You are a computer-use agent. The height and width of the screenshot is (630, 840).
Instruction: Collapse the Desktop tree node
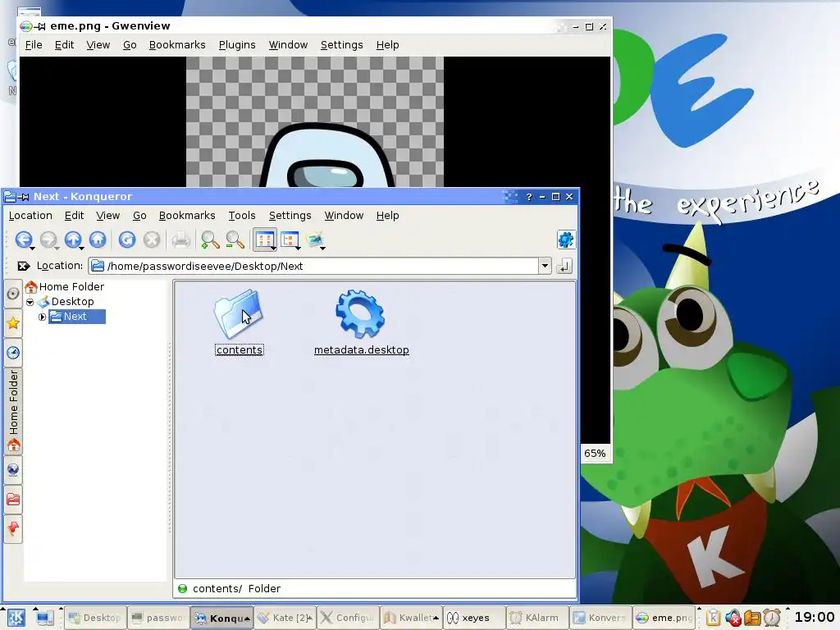coord(30,302)
